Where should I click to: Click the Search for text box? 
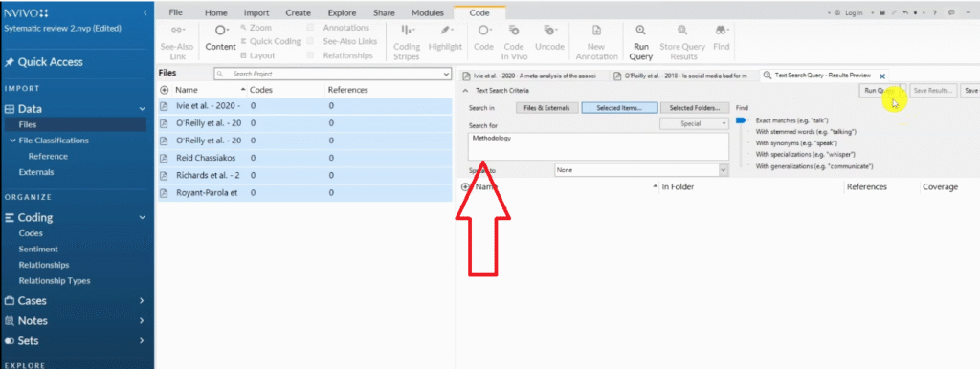[599, 146]
